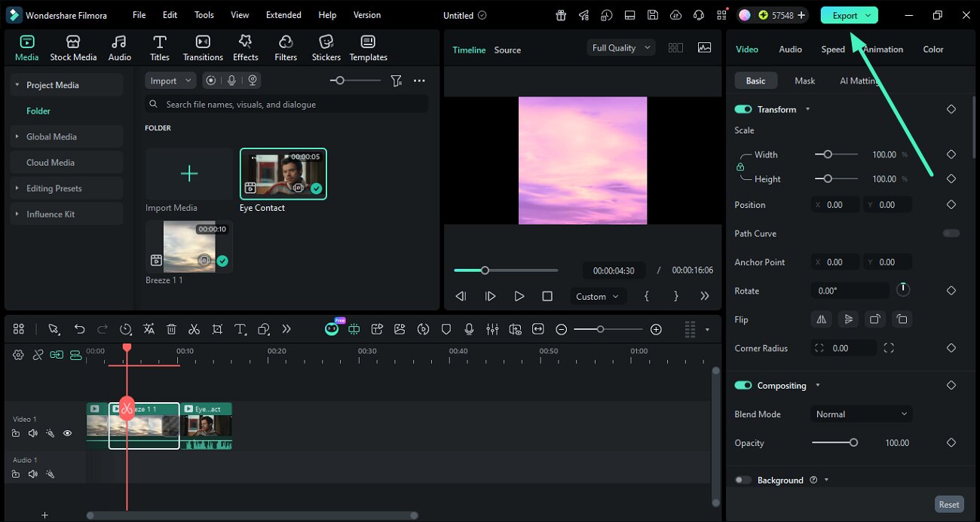The width and height of the screenshot is (980, 522).
Task: Open the Transitions panel
Action: click(x=203, y=48)
